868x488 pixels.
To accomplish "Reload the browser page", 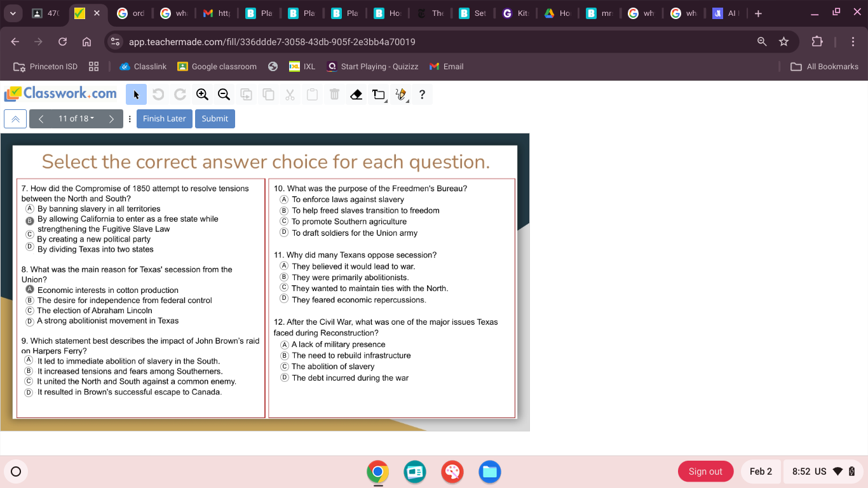I will click(x=62, y=42).
